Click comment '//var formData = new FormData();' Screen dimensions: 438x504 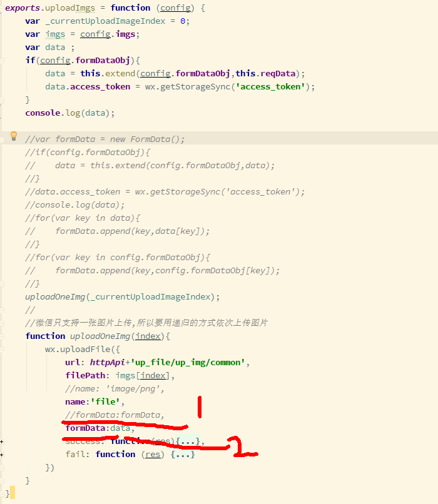[105, 139]
